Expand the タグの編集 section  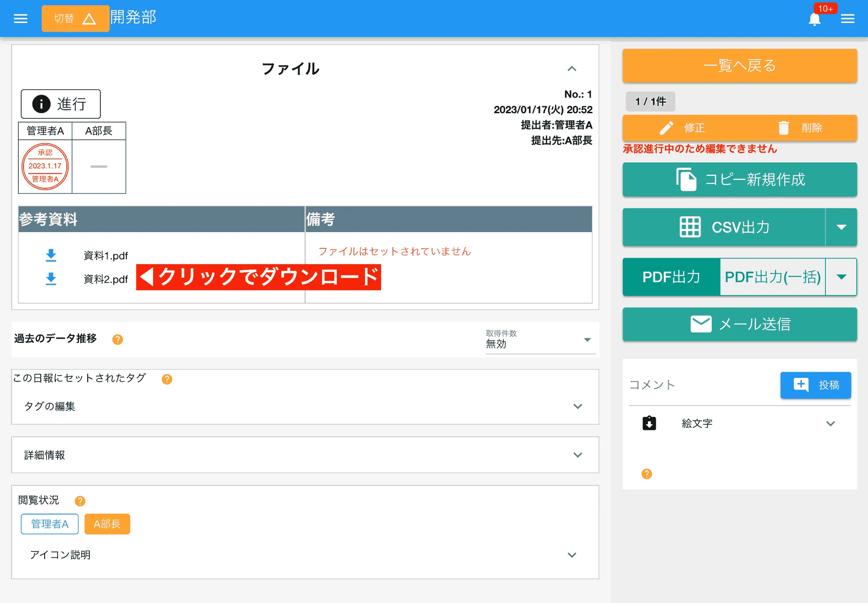(578, 406)
